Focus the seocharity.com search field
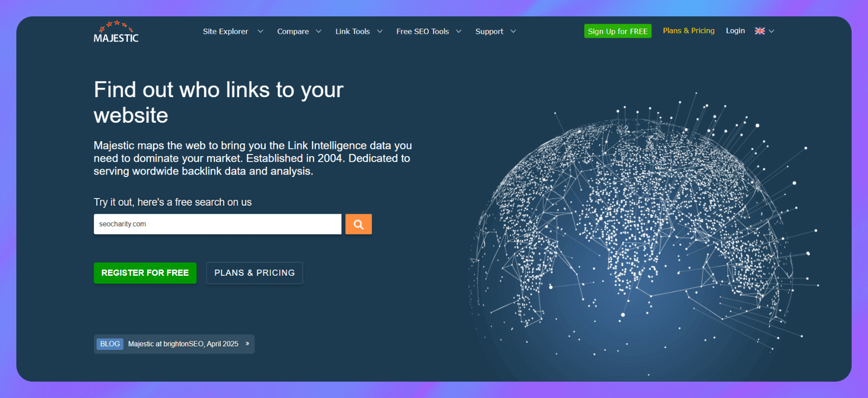The width and height of the screenshot is (868, 398). [218, 224]
